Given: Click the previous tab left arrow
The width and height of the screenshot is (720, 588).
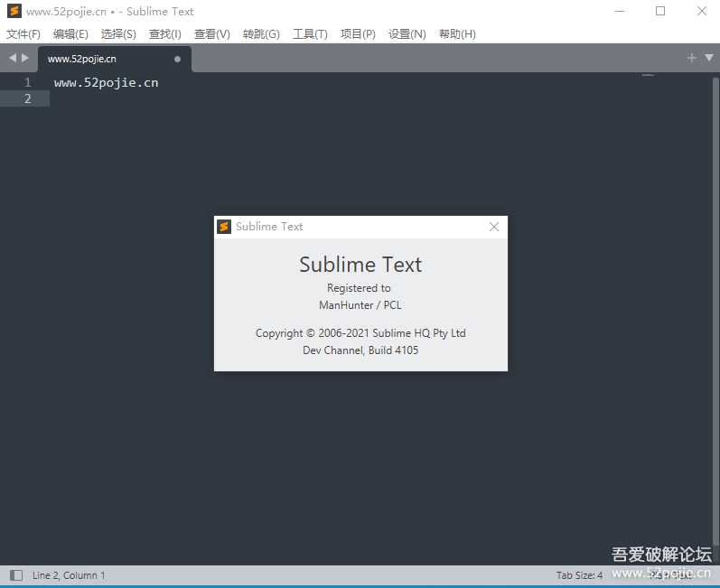Looking at the screenshot, I should (13, 58).
